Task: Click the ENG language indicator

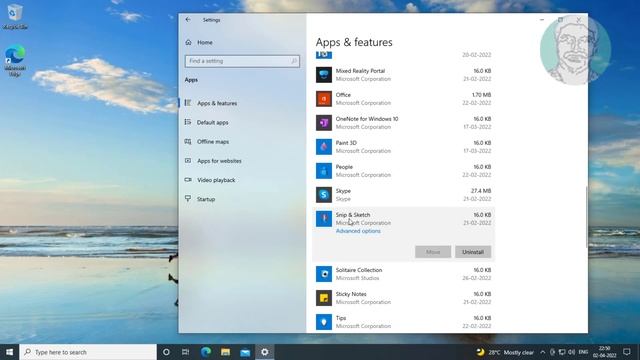Action: 583,352
